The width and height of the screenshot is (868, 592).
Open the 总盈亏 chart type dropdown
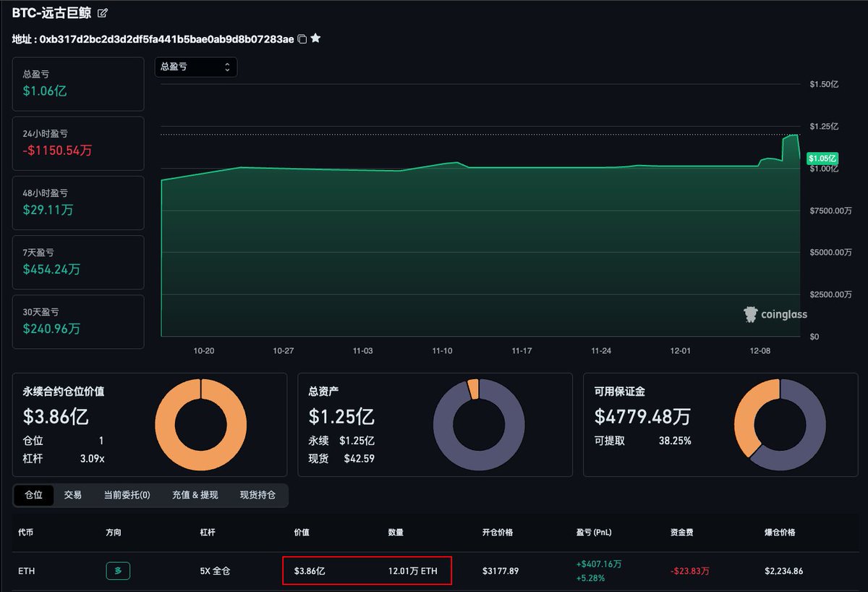(x=195, y=67)
